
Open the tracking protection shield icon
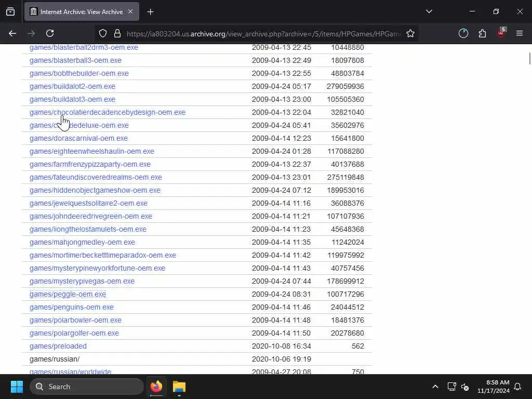click(103, 33)
